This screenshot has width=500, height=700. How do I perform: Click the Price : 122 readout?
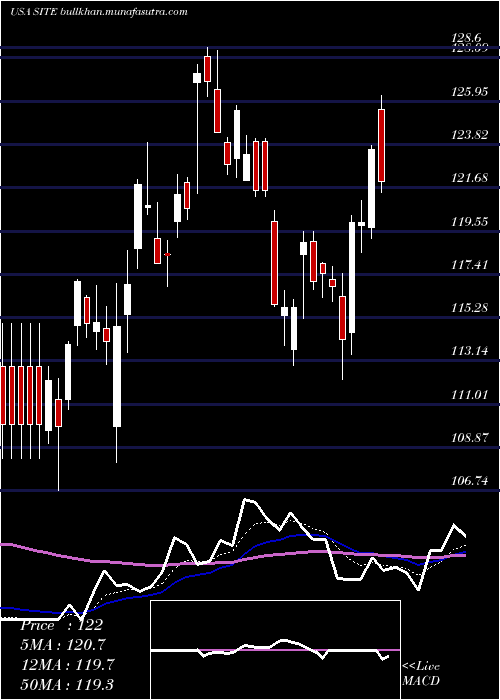pos(62,625)
